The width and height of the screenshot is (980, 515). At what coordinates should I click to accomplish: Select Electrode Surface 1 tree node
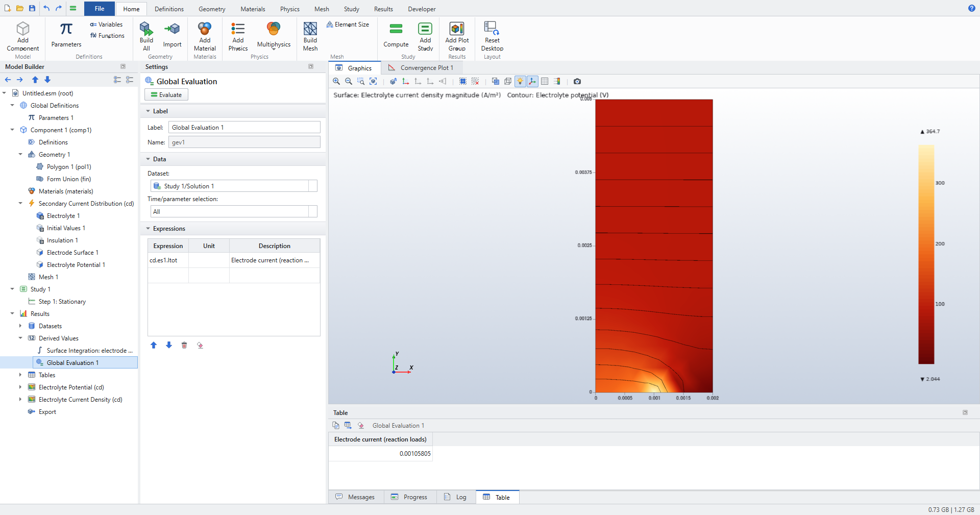click(72, 253)
